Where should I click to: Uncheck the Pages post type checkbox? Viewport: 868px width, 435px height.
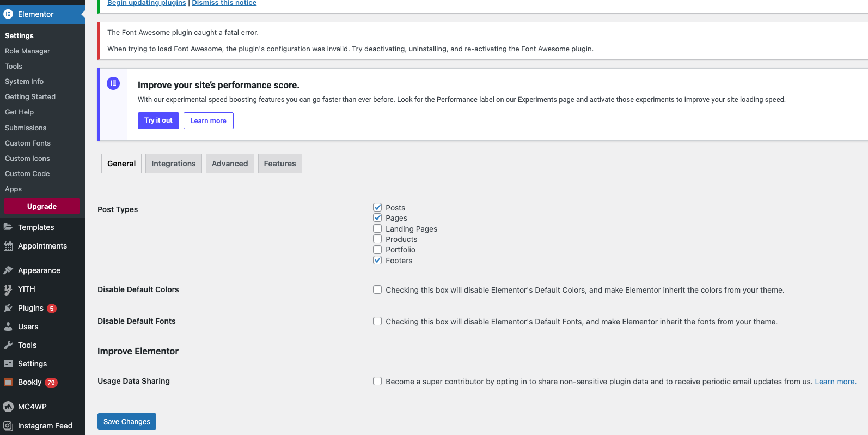click(377, 217)
